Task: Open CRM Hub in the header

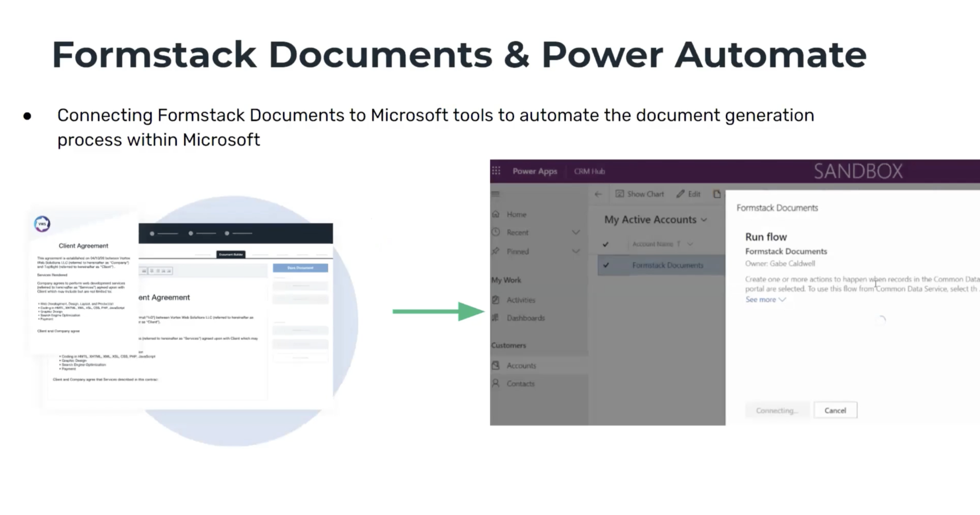Action: (x=589, y=171)
